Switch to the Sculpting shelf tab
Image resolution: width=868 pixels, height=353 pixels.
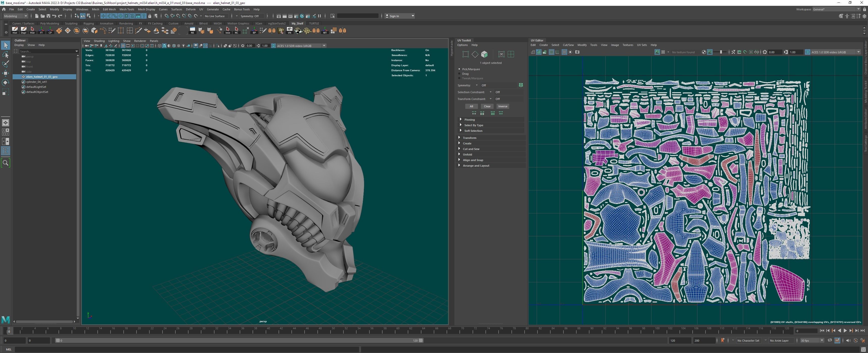tap(71, 23)
